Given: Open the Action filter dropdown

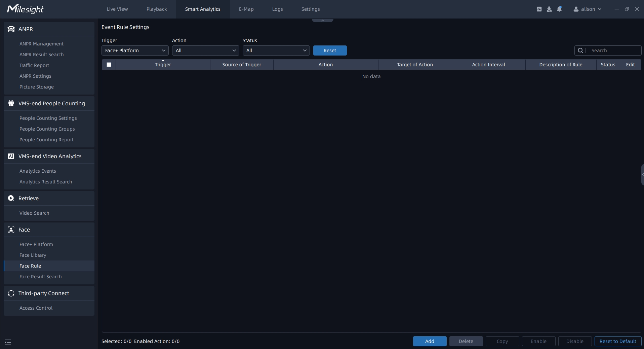Looking at the screenshot, I should [205, 50].
